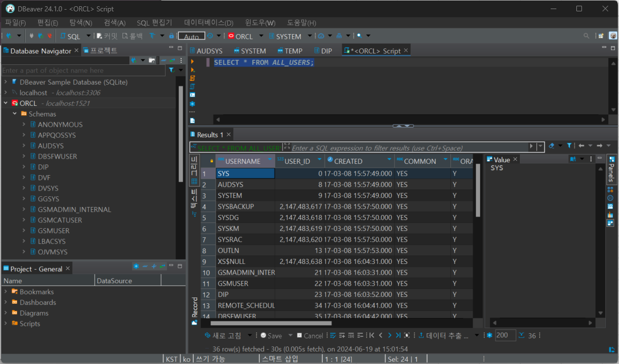Click the explain execution plan icon
619x364 pixels.
pos(192,86)
